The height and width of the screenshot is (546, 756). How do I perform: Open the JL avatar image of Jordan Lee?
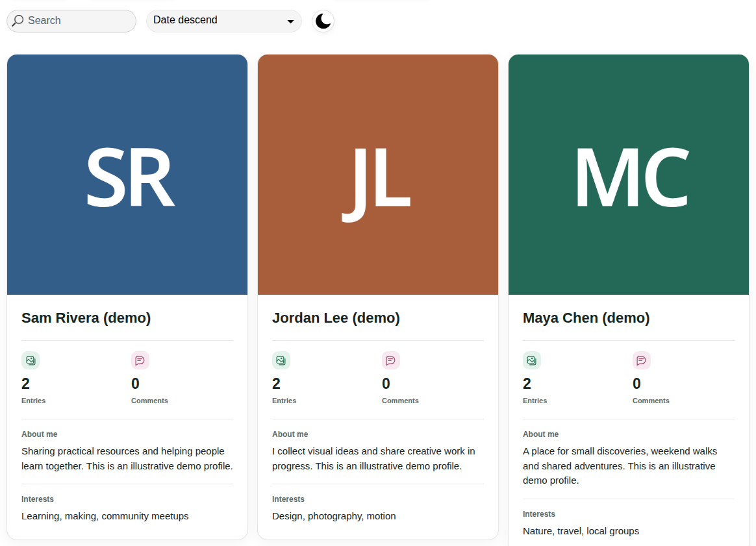click(378, 175)
